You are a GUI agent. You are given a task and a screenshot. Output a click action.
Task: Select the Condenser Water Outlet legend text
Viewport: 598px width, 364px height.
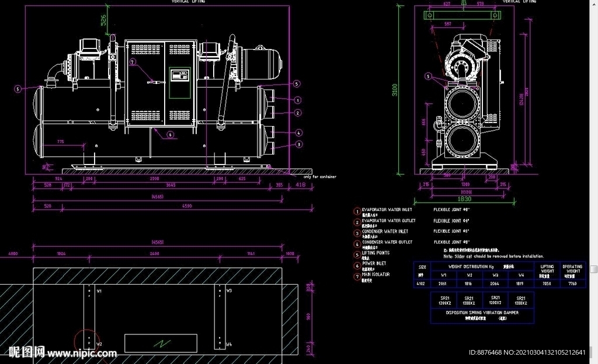coord(387,242)
